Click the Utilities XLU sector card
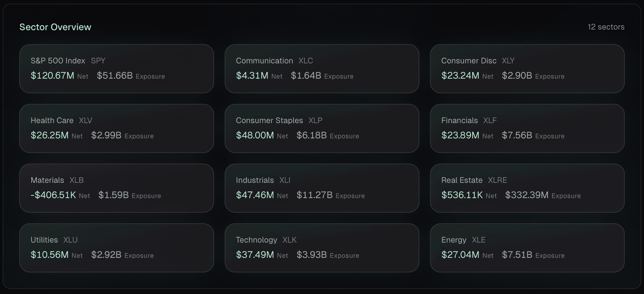This screenshot has width=644, height=294. click(x=116, y=248)
